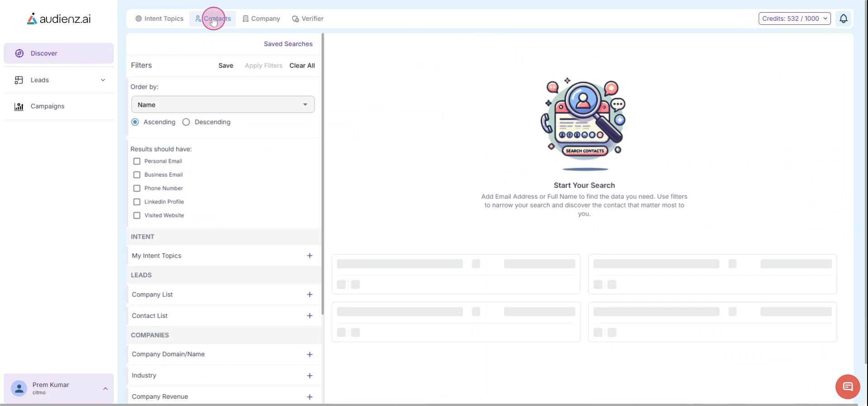
Task: Click the Save filters button
Action: [226, 66]
